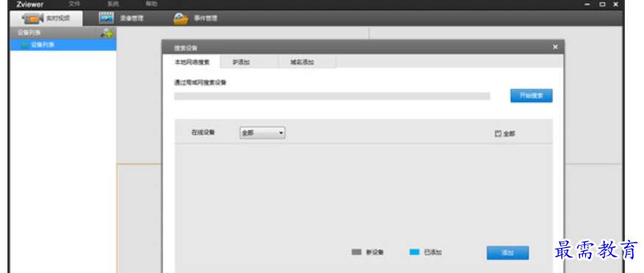Open the 在线设备 filter dropdown
Screen dimensions: 644x273
pyautogui.click(x=262, y=133)
